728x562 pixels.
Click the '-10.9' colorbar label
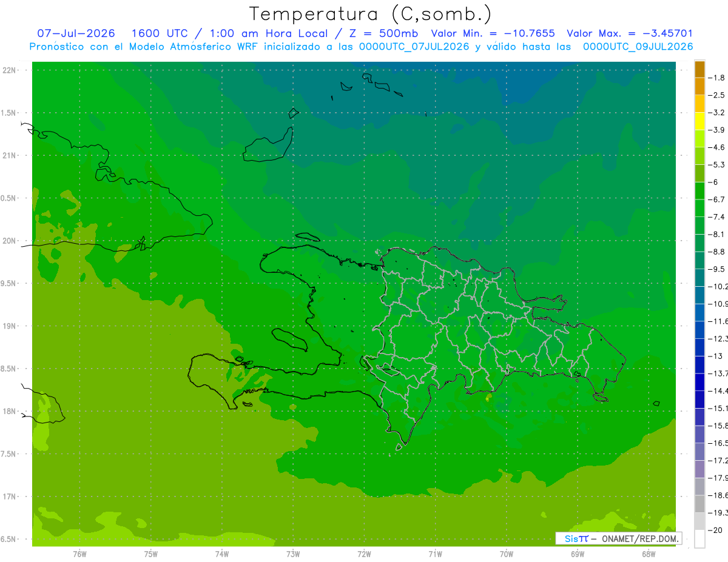pos(718,304)
